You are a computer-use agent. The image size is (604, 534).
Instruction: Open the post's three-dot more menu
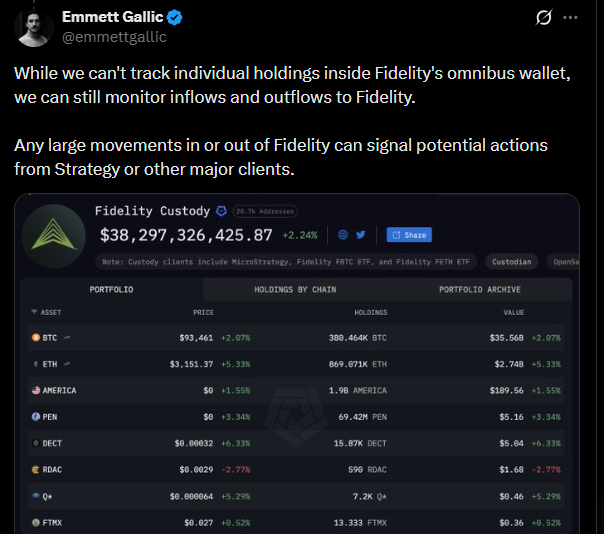click(x=571, y=18)
